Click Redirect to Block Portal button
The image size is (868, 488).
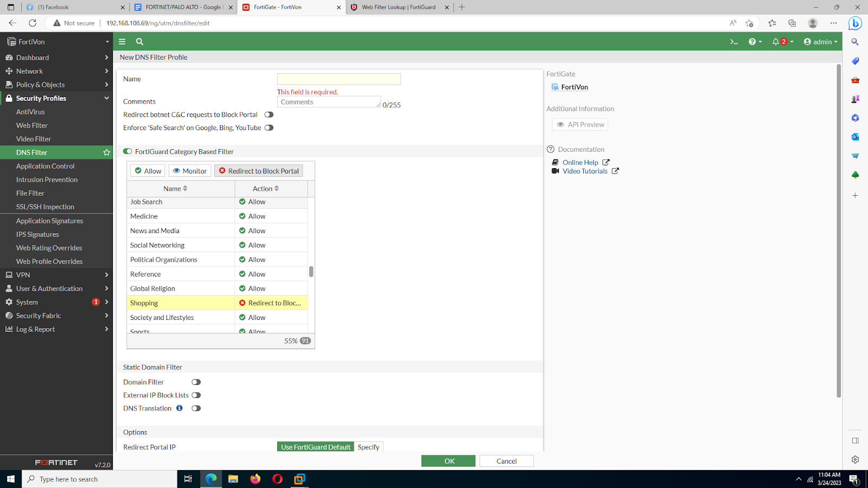click(x=258, y=171)
